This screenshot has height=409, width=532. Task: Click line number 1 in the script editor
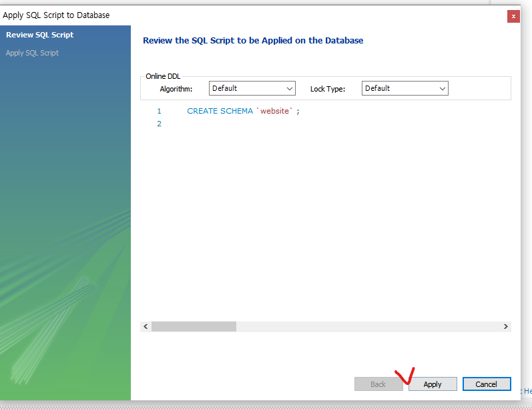click(159, 111)
